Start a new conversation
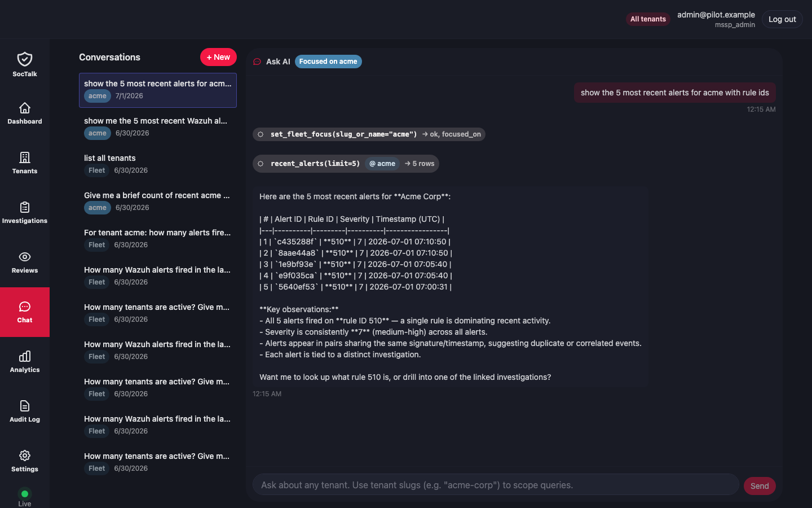 pos(218,57)
